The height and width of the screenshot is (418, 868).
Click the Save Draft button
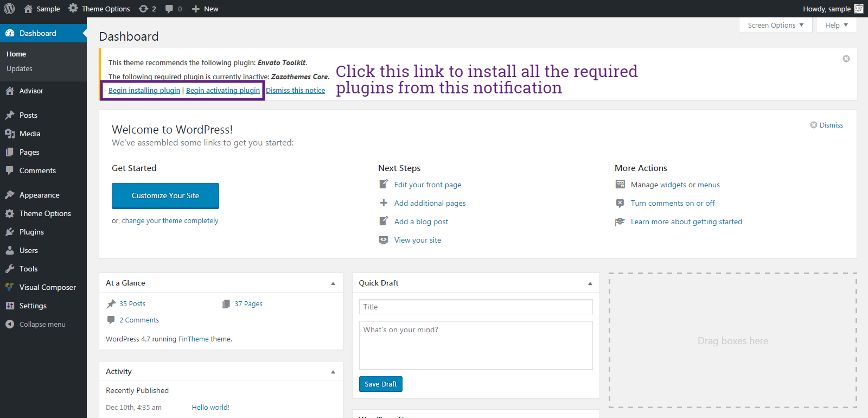point(381,384)
